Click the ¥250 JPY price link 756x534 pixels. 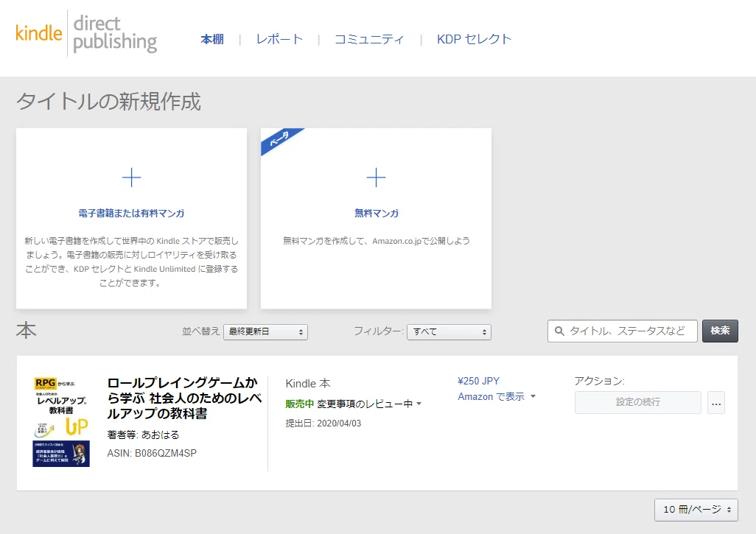(x=478, y=381)
